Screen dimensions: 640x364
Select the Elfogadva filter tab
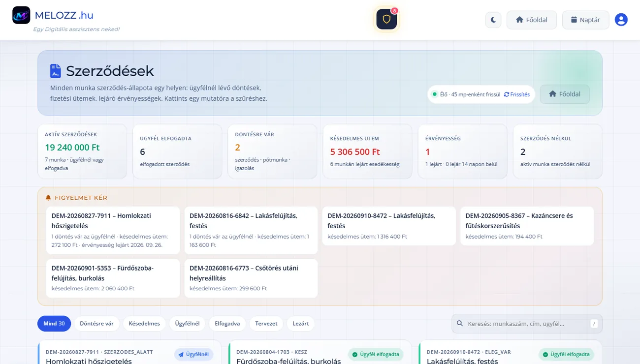[227, 324]
